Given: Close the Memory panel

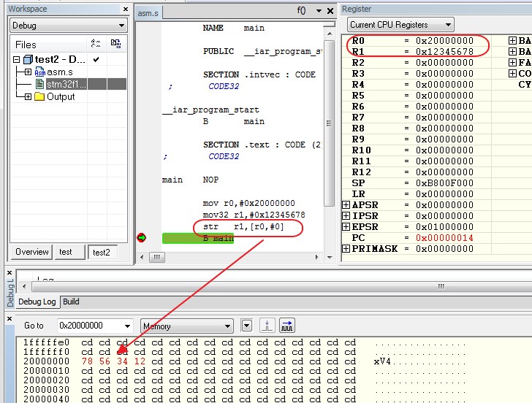Looking at the screenshot, I should tap(9, 318).
